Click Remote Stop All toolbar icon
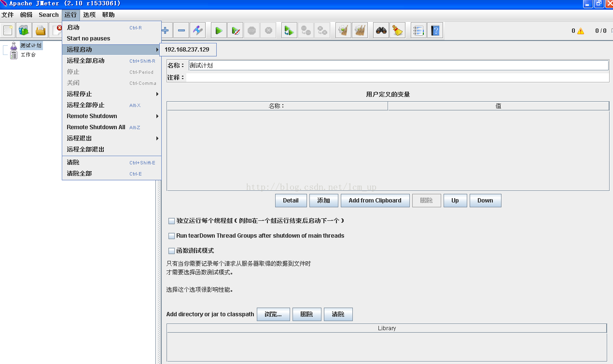This screenshot has width=613, height=364. point(306,30)
